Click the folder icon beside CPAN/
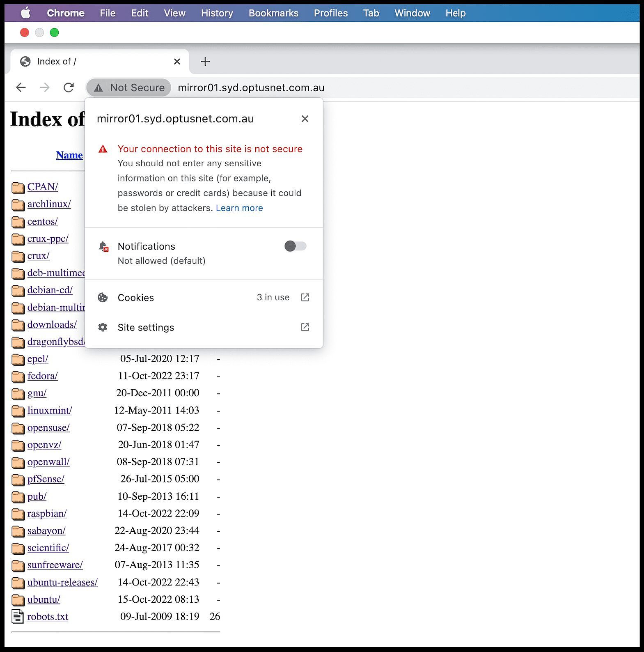Viewport: 644px width, 652px height. [18, 188]
